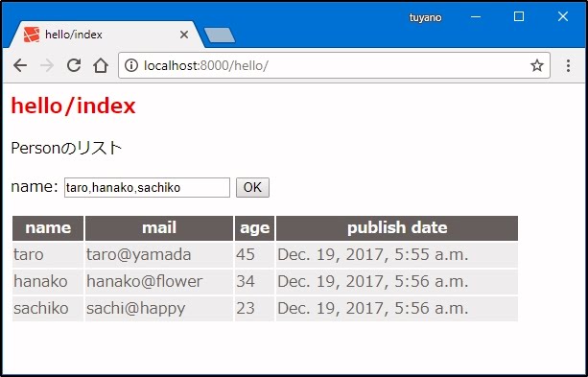
Task: Reload the page with refresh icon
Action: (74, 65)
